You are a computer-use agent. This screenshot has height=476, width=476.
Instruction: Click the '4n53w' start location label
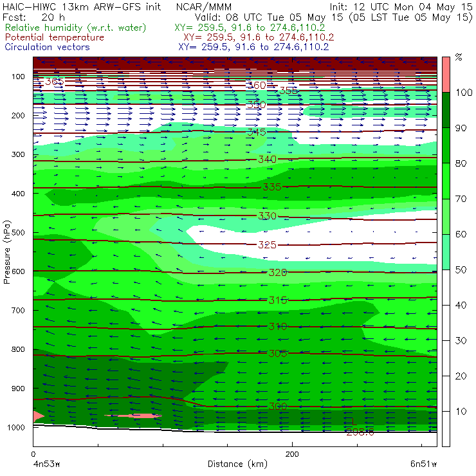[x=46, y=464]
